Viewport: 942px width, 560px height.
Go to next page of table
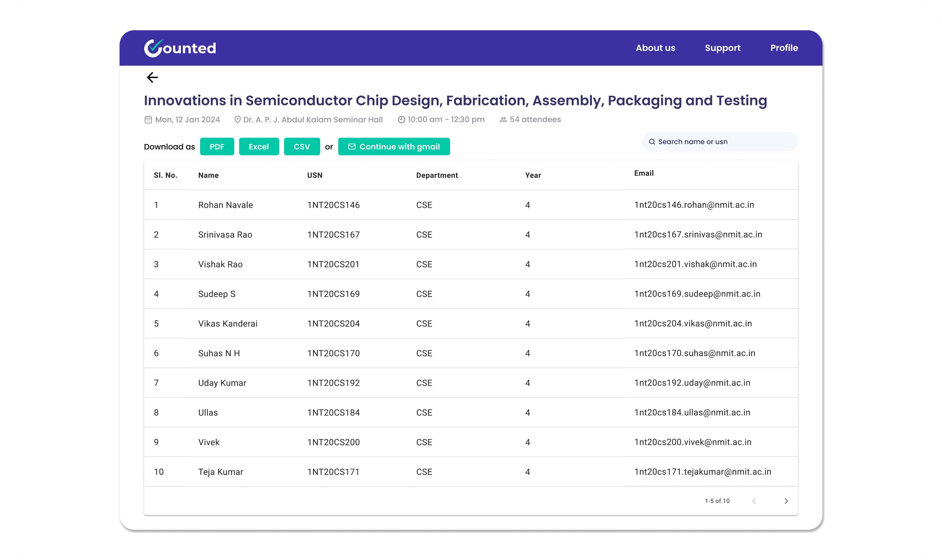tap(786, 501)
